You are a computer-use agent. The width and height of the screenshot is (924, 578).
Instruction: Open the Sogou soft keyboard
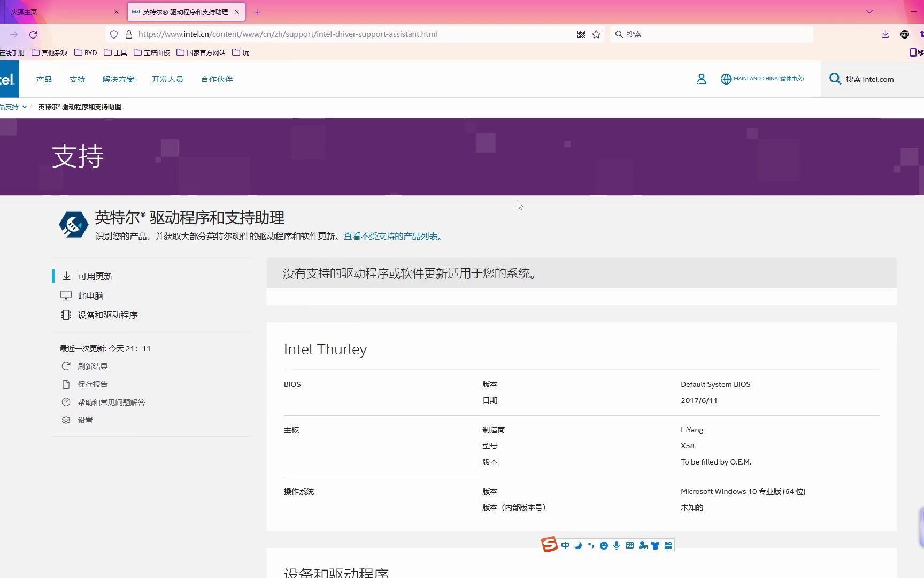click(x=629, y=545)
